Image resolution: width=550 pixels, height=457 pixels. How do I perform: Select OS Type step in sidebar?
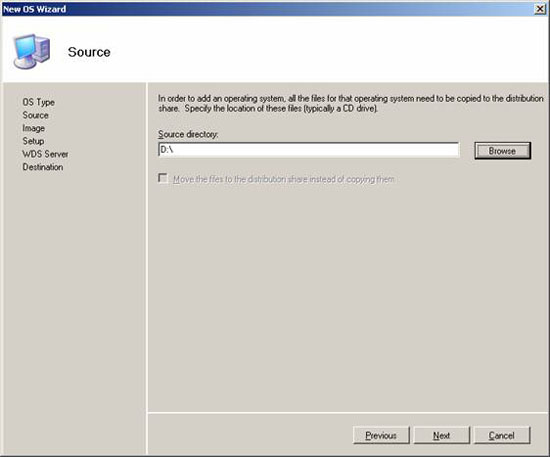point(39,102)
